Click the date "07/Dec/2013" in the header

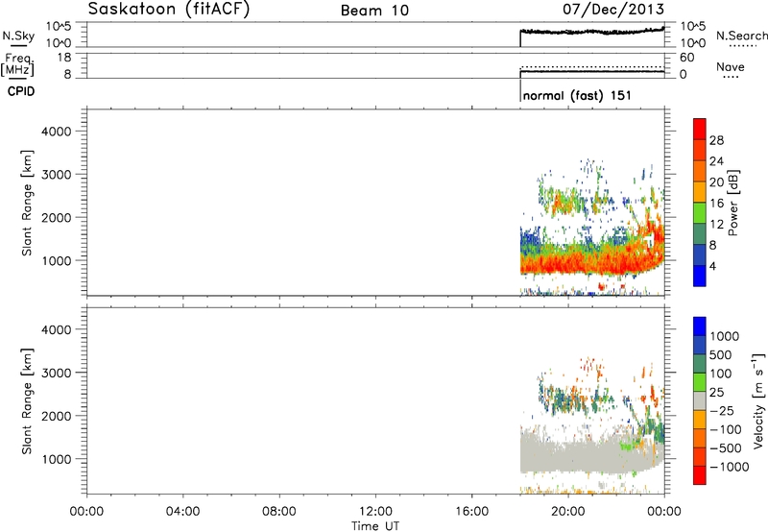[x=613, y=9]
